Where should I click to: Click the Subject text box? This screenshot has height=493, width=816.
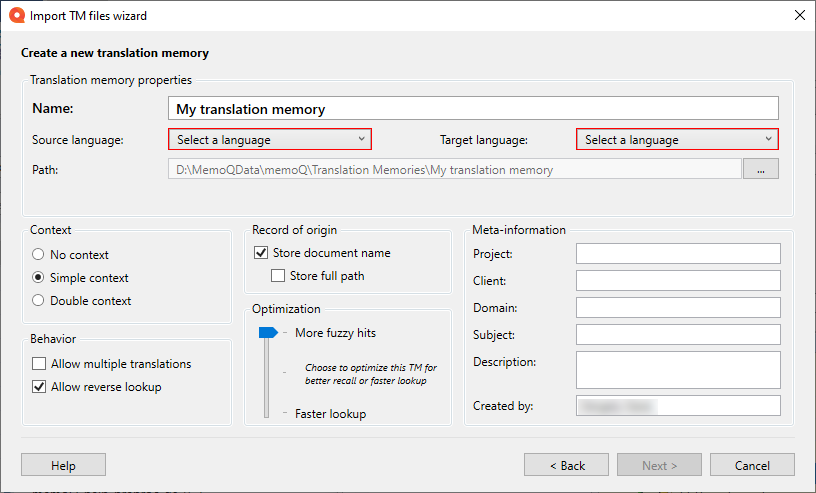click(x=678, y=335)
